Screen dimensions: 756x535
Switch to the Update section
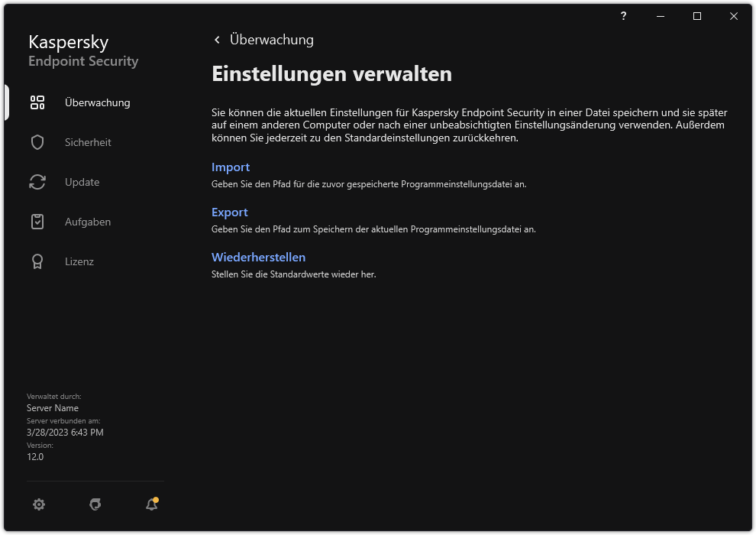coord(82,181)
